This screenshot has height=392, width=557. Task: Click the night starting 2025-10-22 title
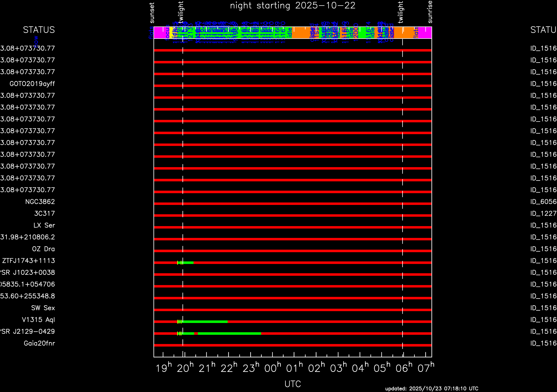coord(293,6)
